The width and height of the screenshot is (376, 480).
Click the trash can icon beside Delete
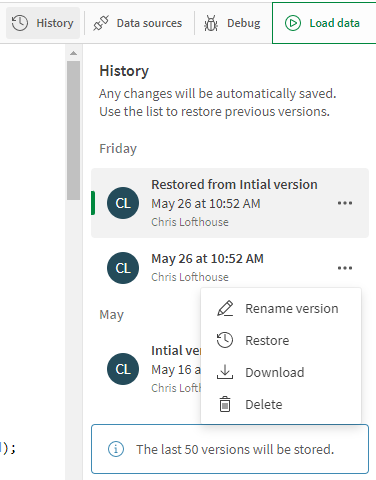[225, 404]
